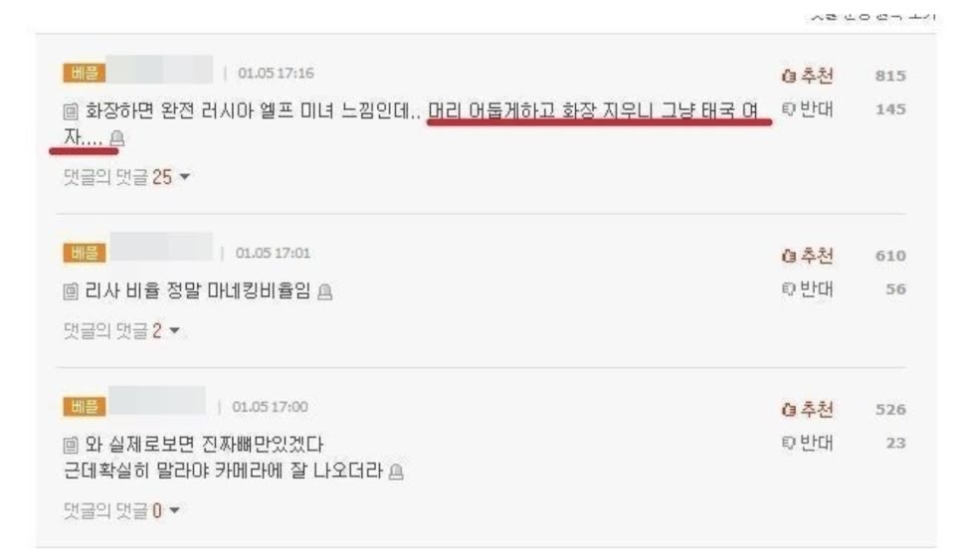Click the 베플 badge dated 01.05 17:00
Image resolution: width=955 pixels, height=560 pixels.
[x=84, y=407]
